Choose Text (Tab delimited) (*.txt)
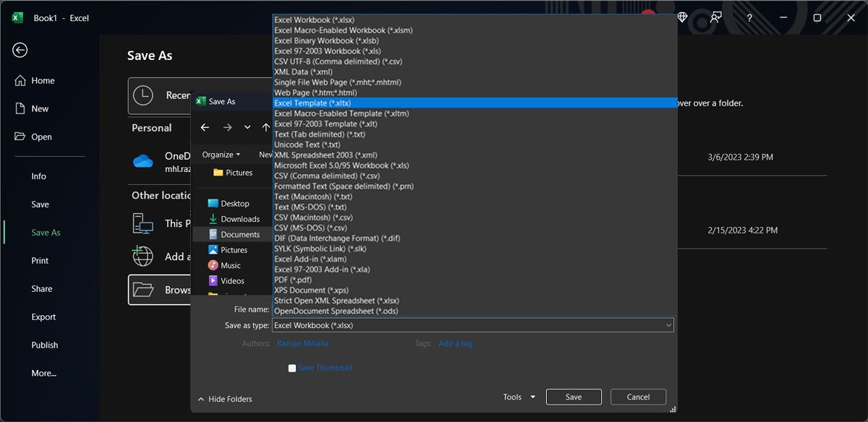This screenshot has height=422, width=868. 474,134
